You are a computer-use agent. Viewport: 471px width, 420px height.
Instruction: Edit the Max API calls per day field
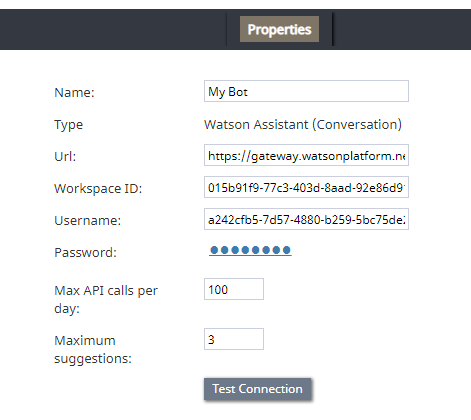[234, 289]
